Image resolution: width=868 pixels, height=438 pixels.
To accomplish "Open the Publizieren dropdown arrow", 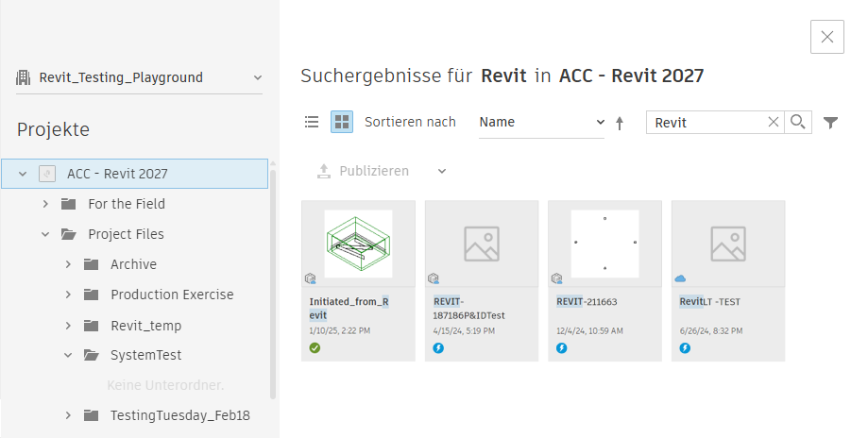I will [442, 171].
